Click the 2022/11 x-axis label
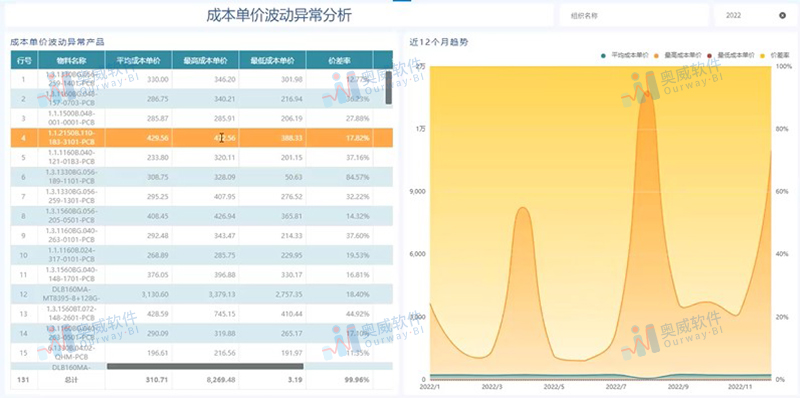Viewport: 800px width, 398px height. [741, 387]
